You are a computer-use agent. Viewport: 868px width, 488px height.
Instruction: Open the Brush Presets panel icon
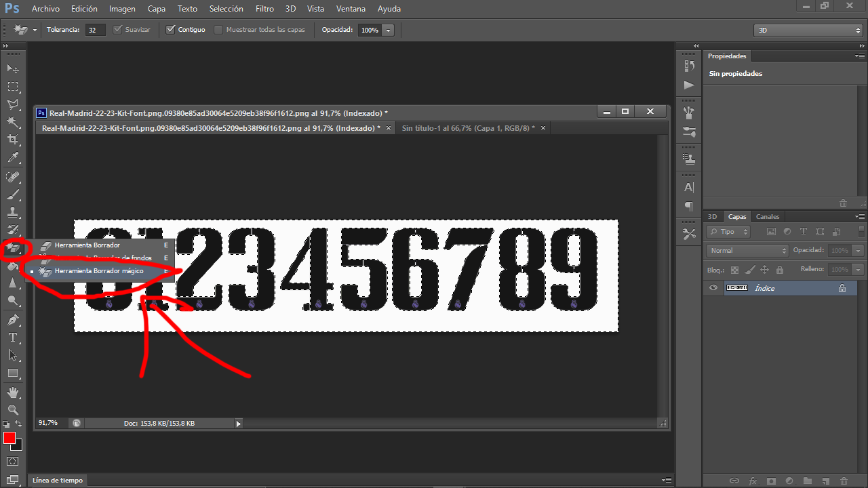click(690, 113)
